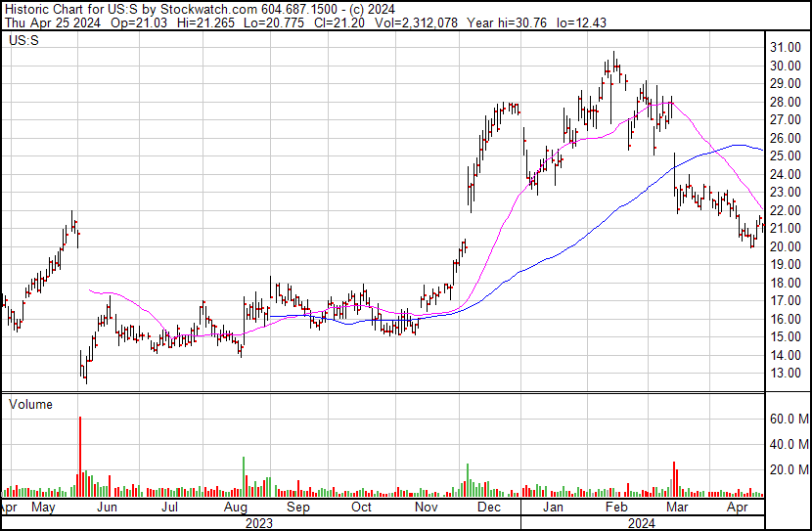The image size is (812, 531).
Task: Select the Volume panel label
Action: tap(30, 404)
